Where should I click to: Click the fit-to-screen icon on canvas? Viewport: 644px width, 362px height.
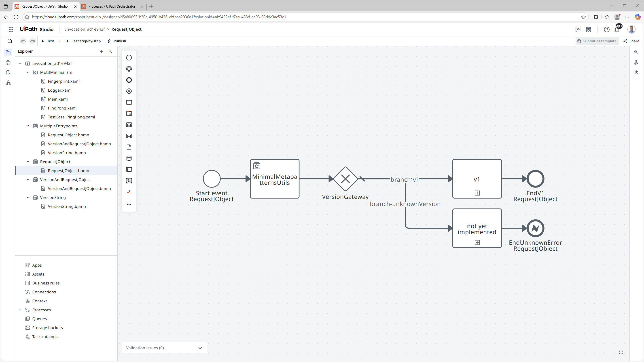click(621, 352)
